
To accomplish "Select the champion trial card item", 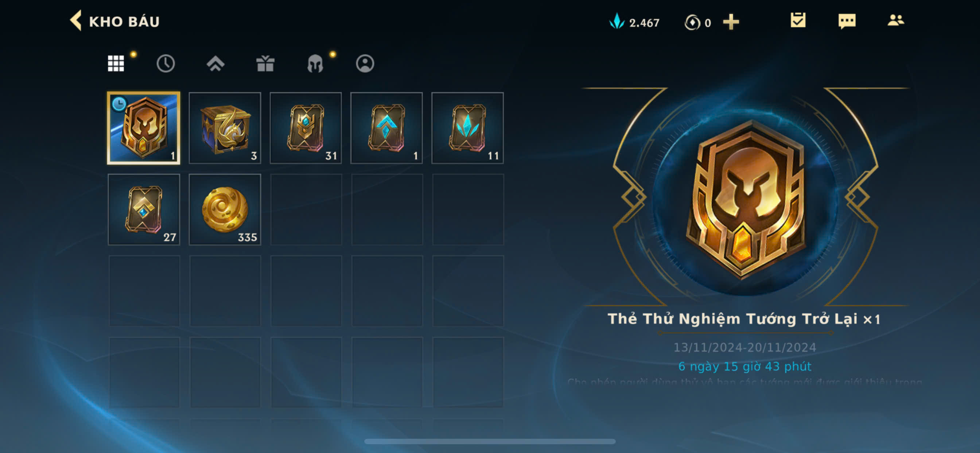I will coord(144,128).
